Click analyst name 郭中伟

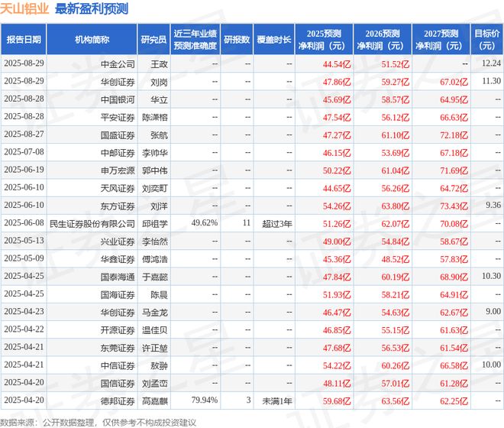[155, 170]
